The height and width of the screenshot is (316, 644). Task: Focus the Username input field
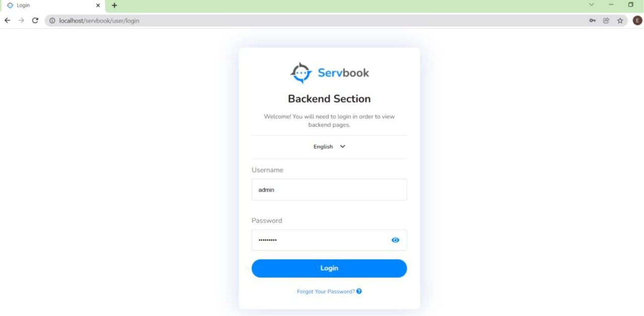(329, 190)
